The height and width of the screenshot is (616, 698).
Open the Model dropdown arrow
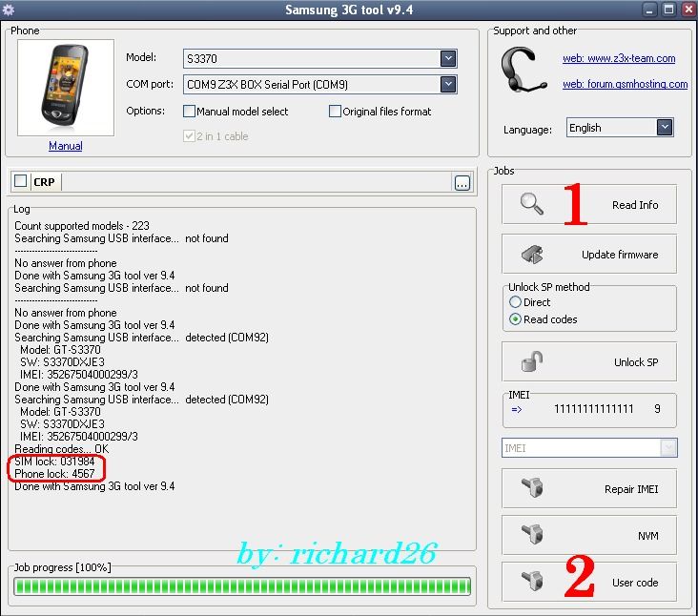448,58
